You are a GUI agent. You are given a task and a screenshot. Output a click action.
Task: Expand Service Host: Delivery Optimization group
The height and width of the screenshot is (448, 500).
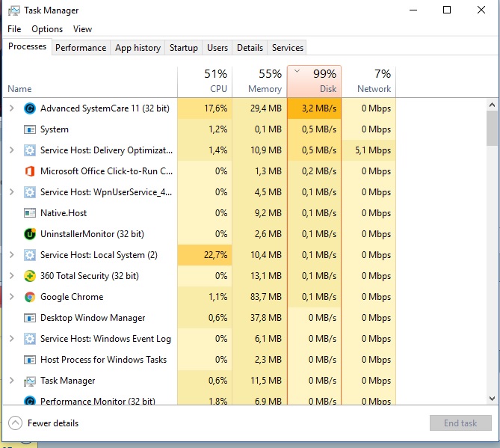pyautogui.click(x=12, y=150)
